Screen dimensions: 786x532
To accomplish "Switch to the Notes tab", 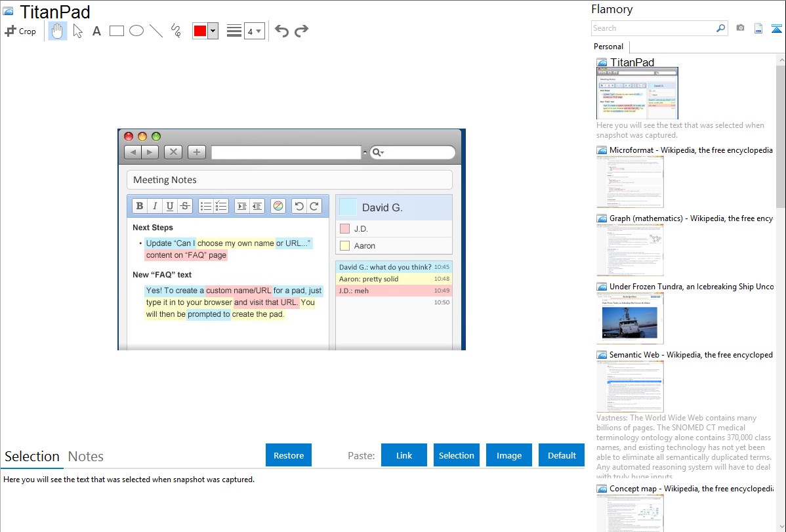I will (x=86, y=457).
